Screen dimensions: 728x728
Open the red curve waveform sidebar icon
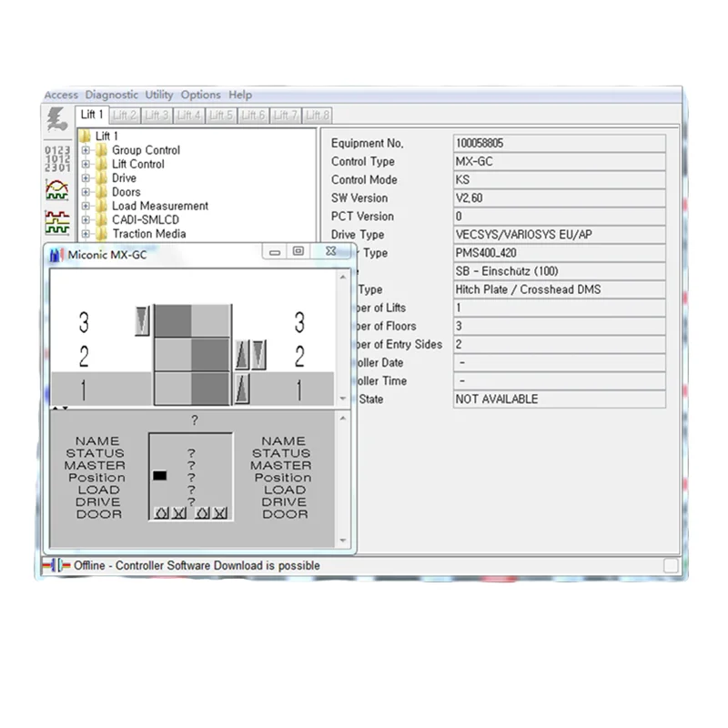[57, 189]
